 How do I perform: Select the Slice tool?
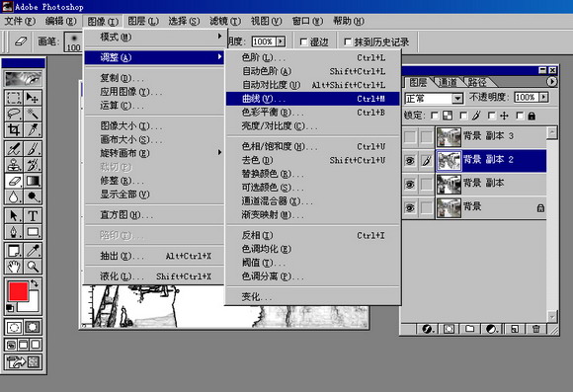click(33, 129)
